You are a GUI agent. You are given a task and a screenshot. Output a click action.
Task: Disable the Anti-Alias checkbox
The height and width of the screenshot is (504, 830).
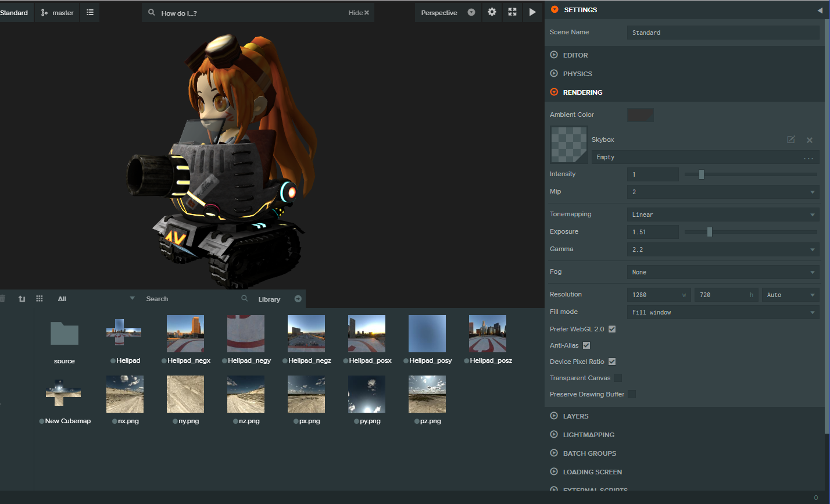point(586,345)
